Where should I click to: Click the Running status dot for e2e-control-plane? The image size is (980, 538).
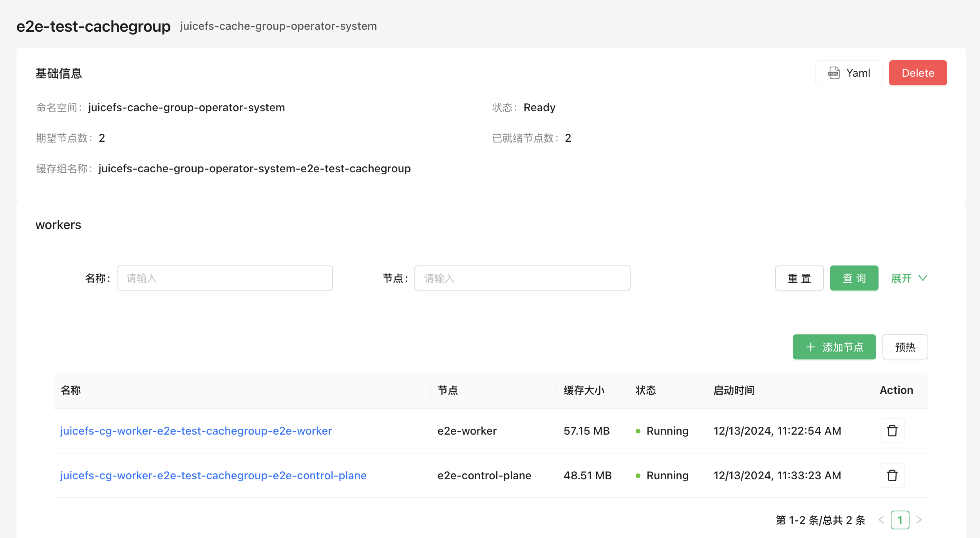(x=639, y=475)
